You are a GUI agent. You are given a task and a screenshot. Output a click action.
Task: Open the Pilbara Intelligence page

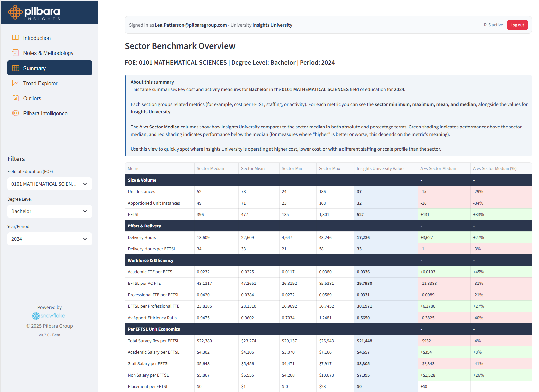[45, 113]
